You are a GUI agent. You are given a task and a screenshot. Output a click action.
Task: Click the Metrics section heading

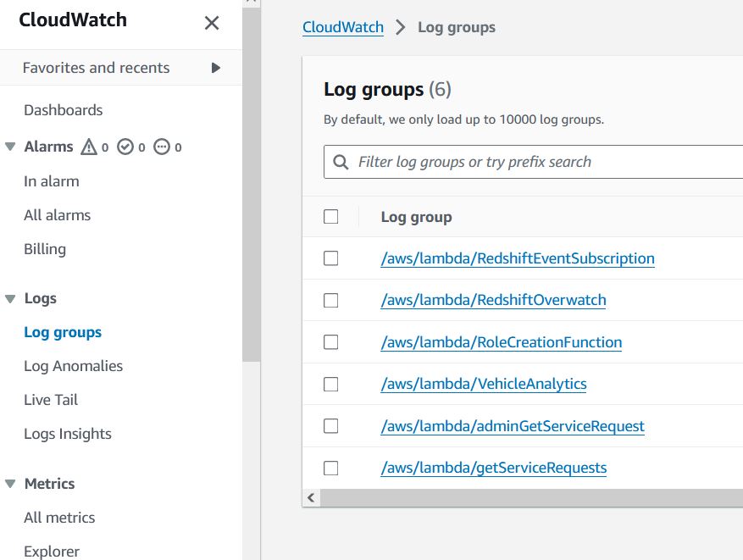(49, 484)
